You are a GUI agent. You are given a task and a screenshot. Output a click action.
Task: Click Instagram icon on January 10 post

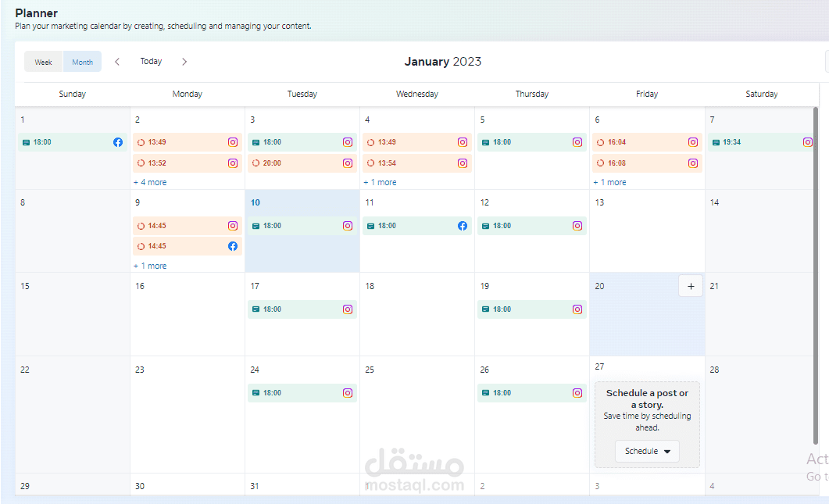tap(348, 226)
